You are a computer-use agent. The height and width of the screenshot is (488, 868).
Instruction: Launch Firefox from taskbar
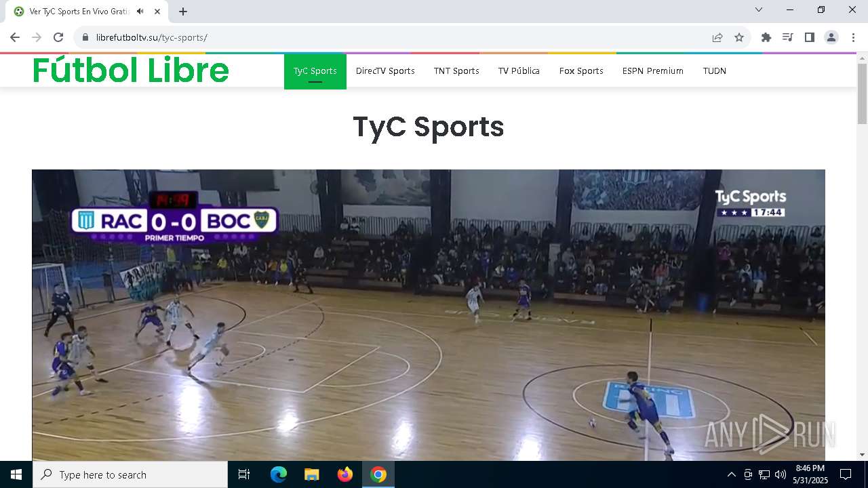pyautogui.click(x=345, y=474)
